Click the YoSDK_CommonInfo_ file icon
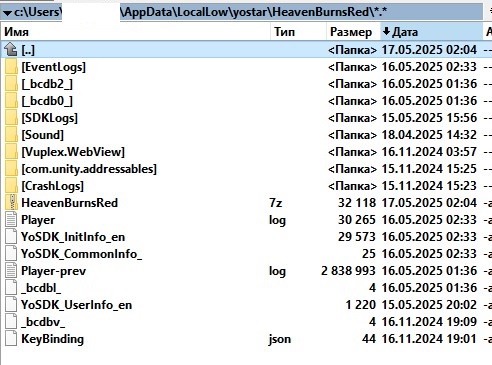The width and height of the screenshot is (492, 365). 11,254
